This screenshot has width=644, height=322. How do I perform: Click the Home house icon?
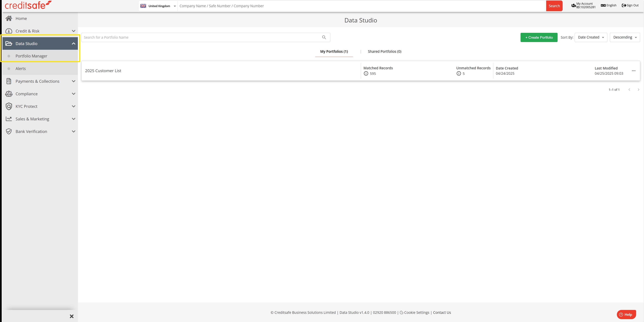click(9, 18)
